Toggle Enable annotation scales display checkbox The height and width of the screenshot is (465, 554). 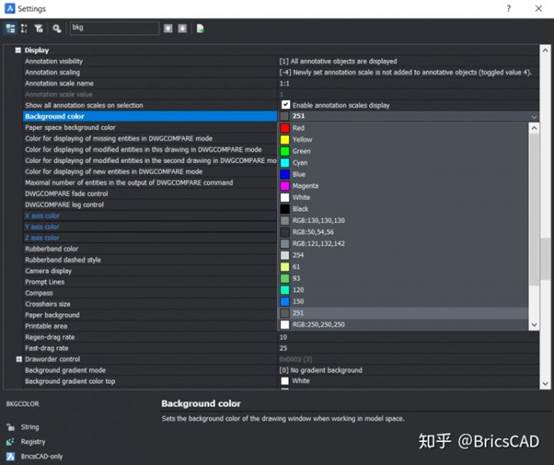tap(285, 105)
